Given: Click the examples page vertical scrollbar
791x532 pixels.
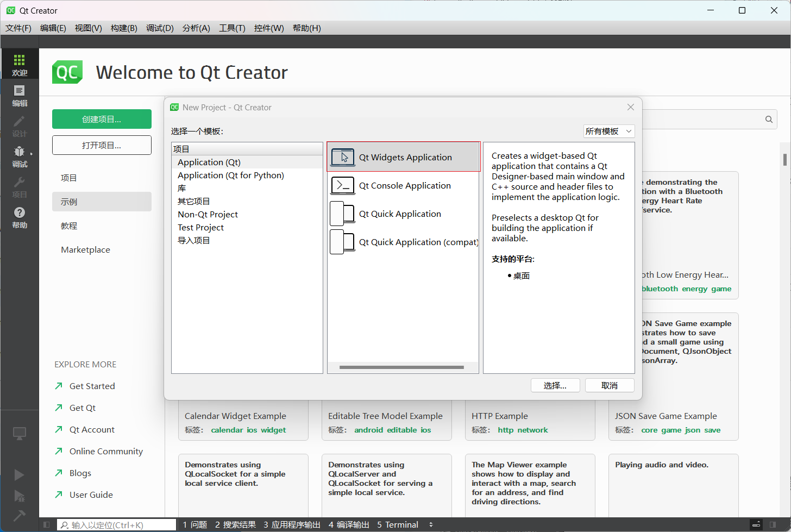Looking at the screenshot, I should click(785, 159).
